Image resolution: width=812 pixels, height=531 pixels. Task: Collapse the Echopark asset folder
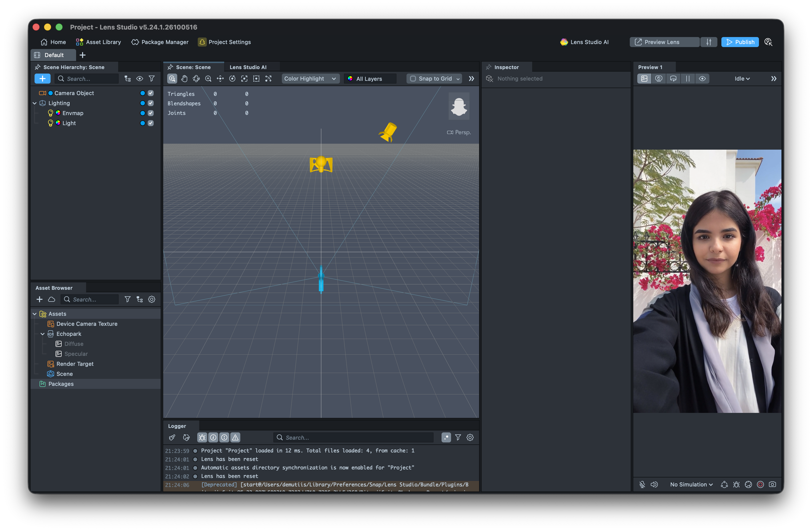(43, 334)
